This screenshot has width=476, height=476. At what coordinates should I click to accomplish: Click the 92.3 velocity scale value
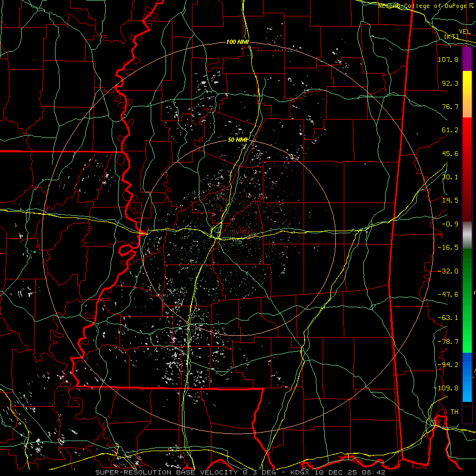450,83
